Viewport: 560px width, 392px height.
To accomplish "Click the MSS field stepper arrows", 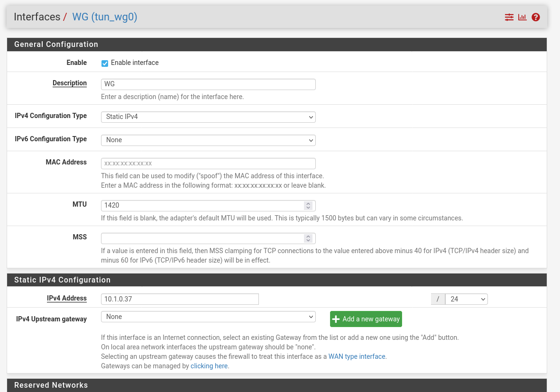I will pos(308,238).
